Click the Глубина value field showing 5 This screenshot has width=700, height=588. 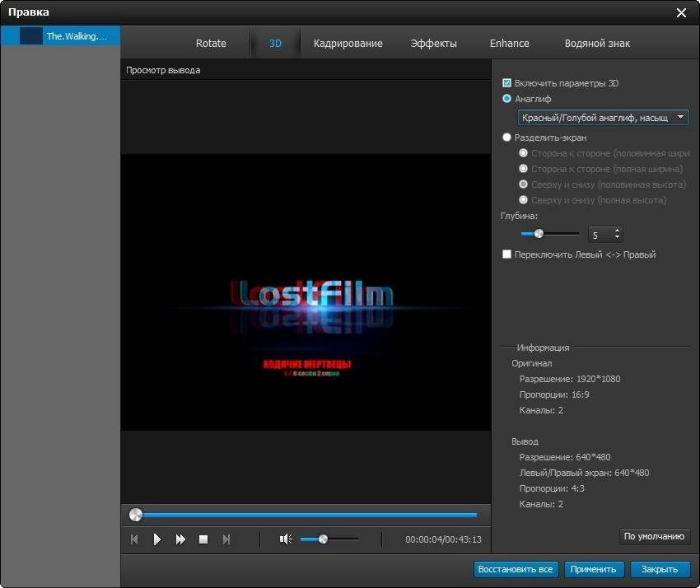tap(600, 235)
